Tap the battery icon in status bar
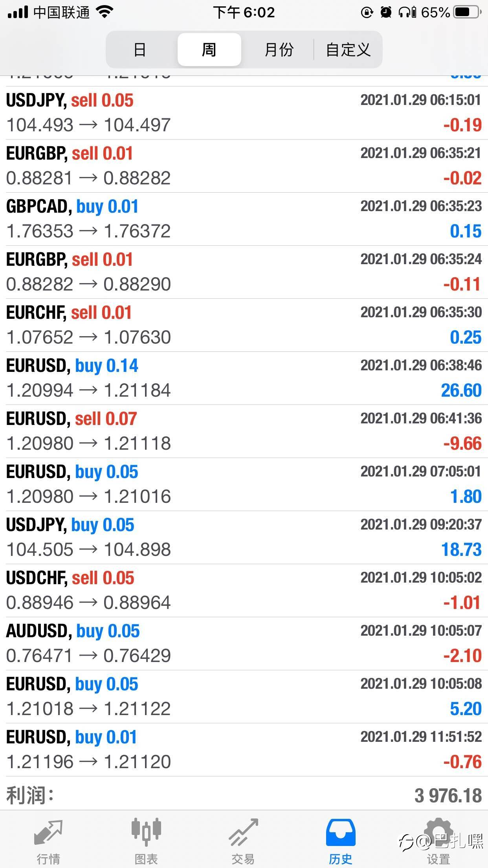 (x=467, y=13)
